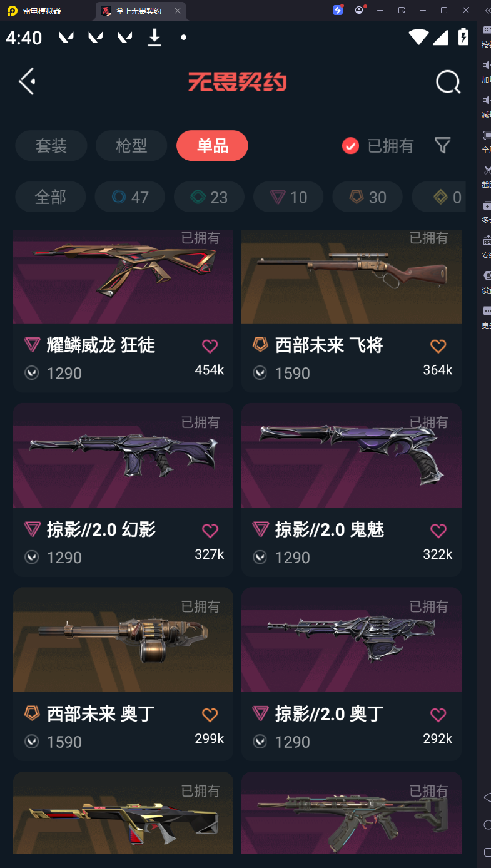The image size is (491, 868).
Task: Select the 单品 tab
Action: point(213,146)
